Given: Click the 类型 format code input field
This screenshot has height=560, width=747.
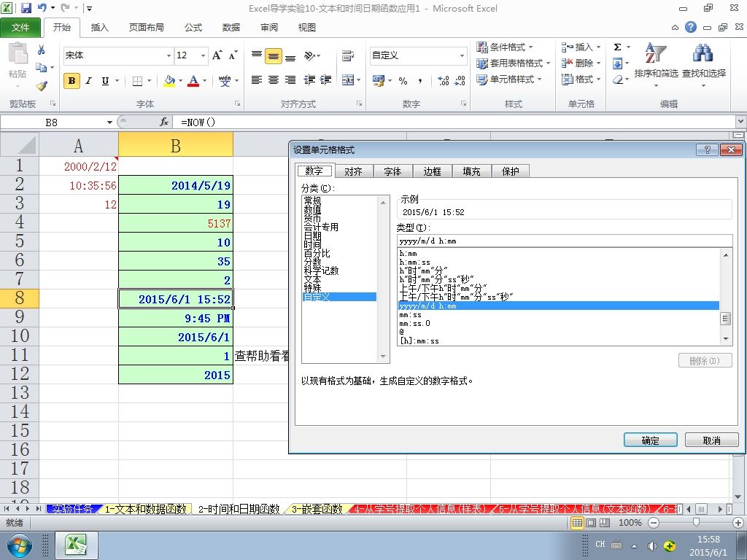Looking at the screenshot, I should click(565, 241).
